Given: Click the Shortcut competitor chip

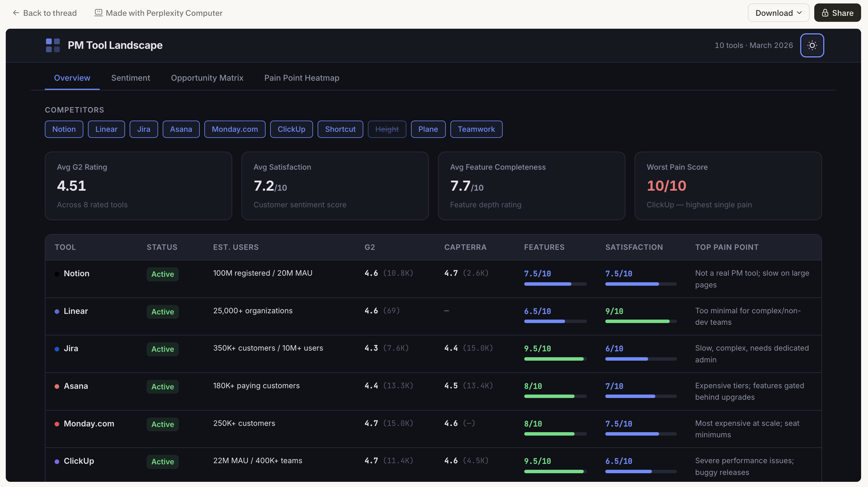Looking at the screenshot, I should click(x=340, y=129).
